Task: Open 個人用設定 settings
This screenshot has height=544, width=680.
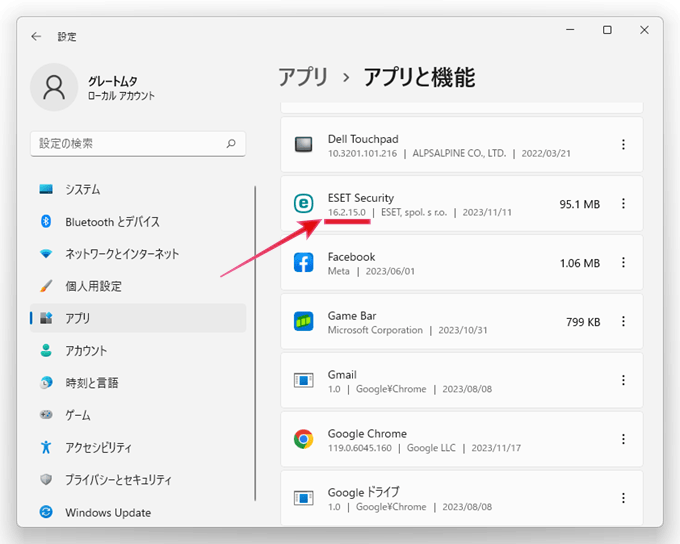Action: 138,286
